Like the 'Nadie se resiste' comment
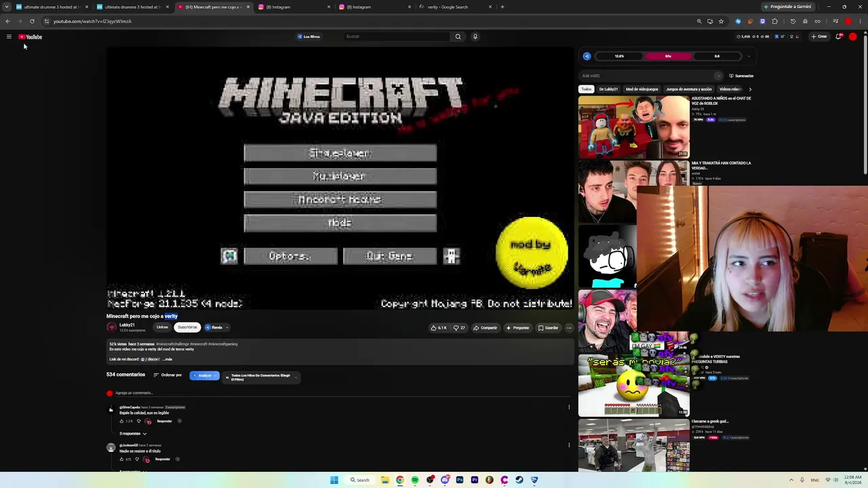The image size is (868, 488). click(121, 460)
